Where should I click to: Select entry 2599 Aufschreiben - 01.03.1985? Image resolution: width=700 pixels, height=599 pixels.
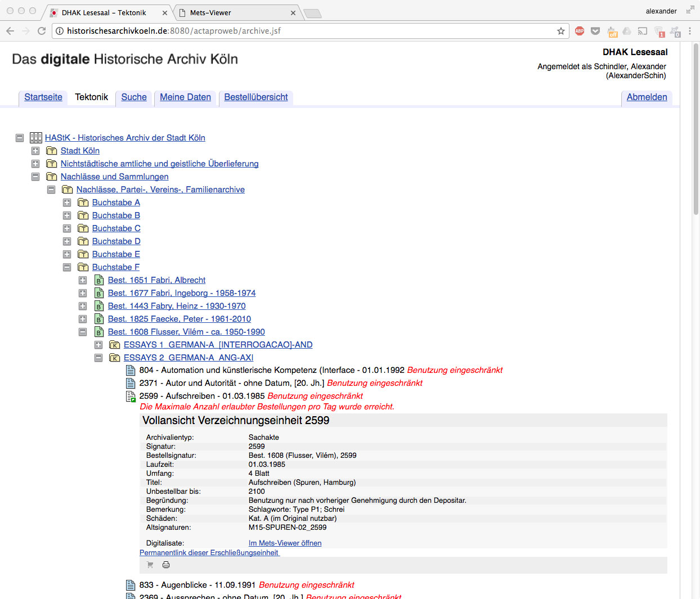(202, 396)
